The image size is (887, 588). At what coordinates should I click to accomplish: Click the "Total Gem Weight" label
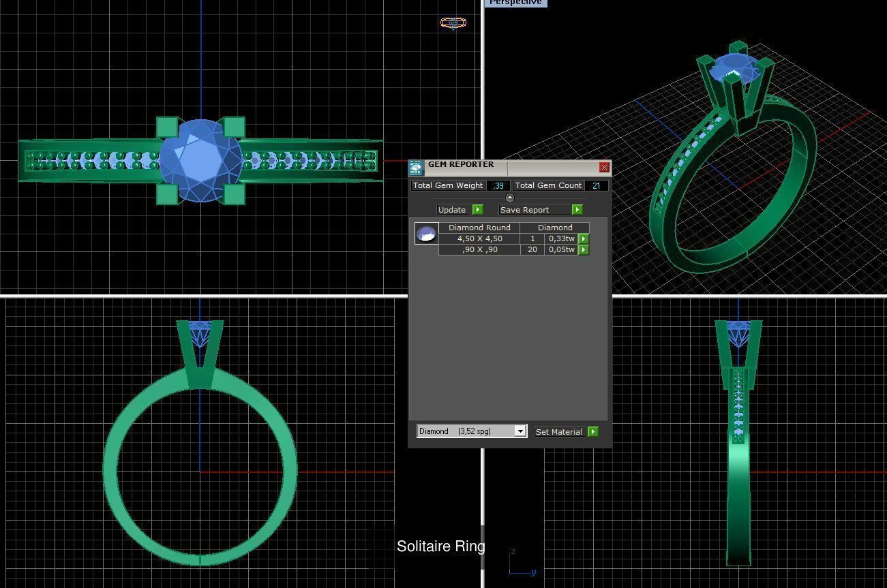coord(448,185)
